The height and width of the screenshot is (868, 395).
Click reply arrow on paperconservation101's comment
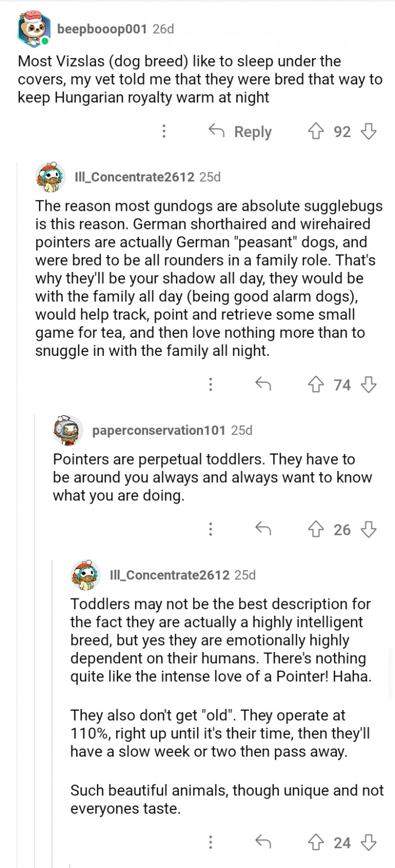[263, 530]
